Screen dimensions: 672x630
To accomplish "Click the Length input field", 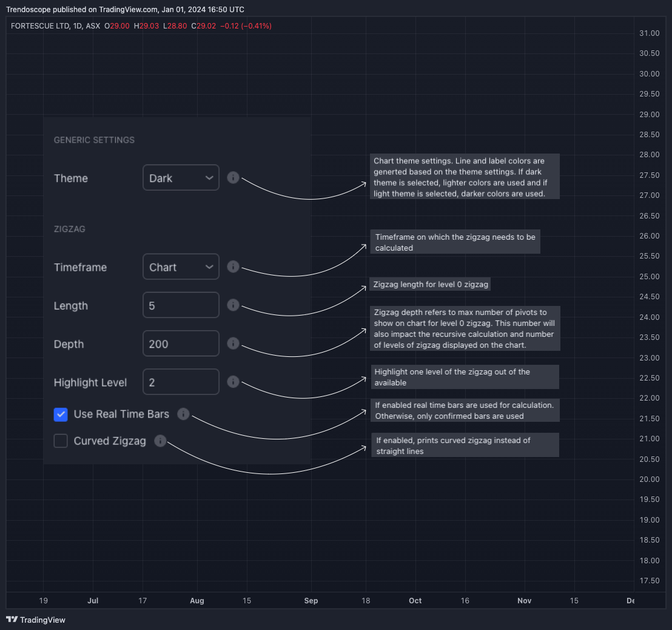I will (181, 305).
